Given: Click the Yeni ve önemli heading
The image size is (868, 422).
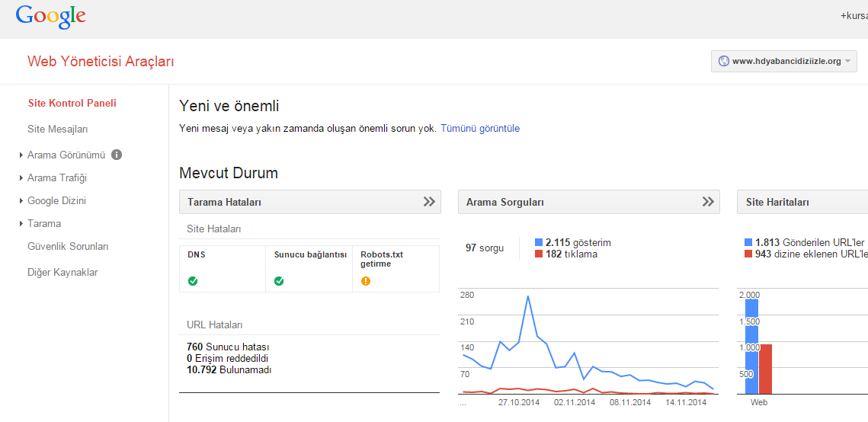Looking at the screenshot, I should [229, 106].
